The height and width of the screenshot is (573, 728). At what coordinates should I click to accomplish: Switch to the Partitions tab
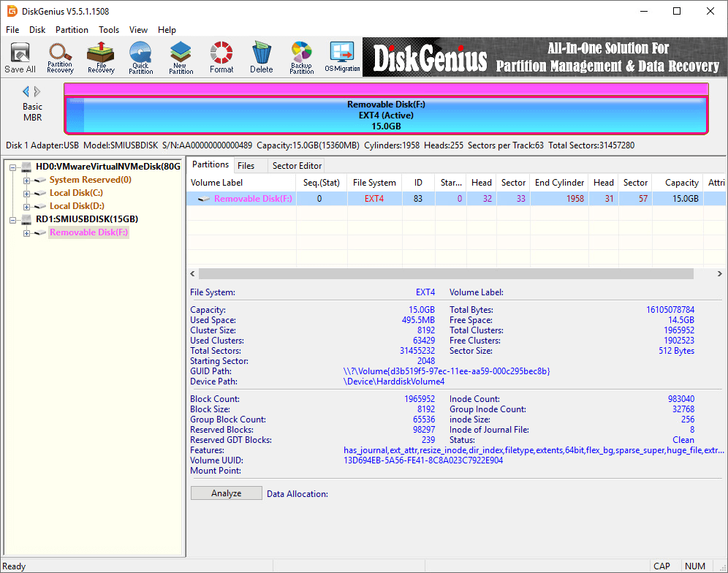click(x=211, y=164)
